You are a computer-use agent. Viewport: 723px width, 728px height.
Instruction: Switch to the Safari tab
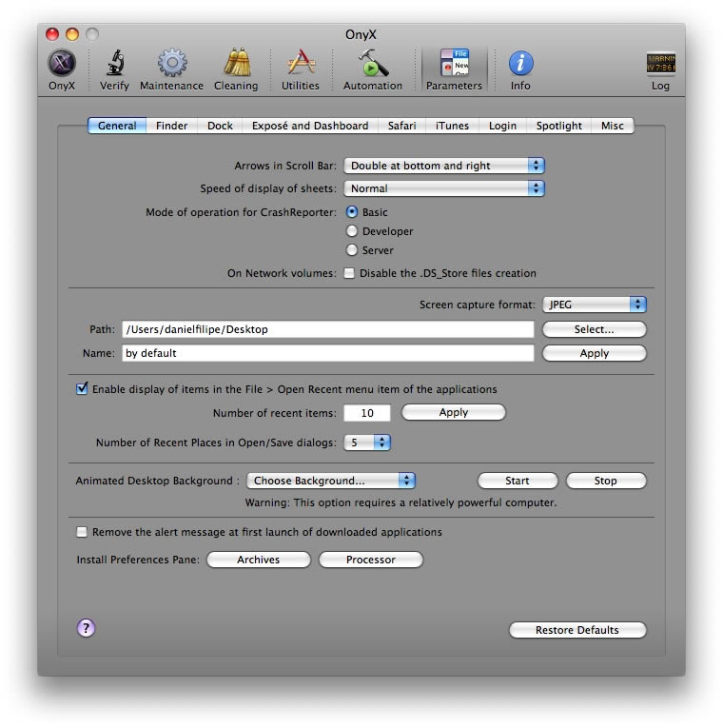pyautogui.click(x=401, y=126)
